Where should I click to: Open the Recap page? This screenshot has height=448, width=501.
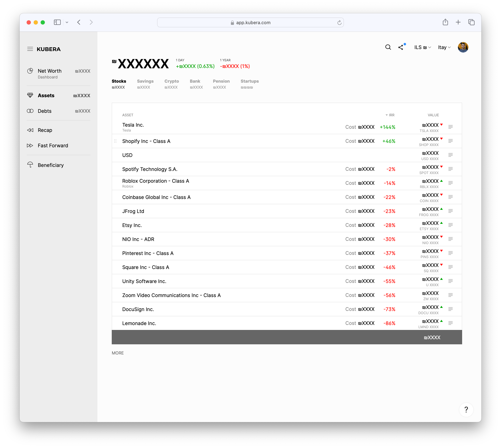pos(40,130)
